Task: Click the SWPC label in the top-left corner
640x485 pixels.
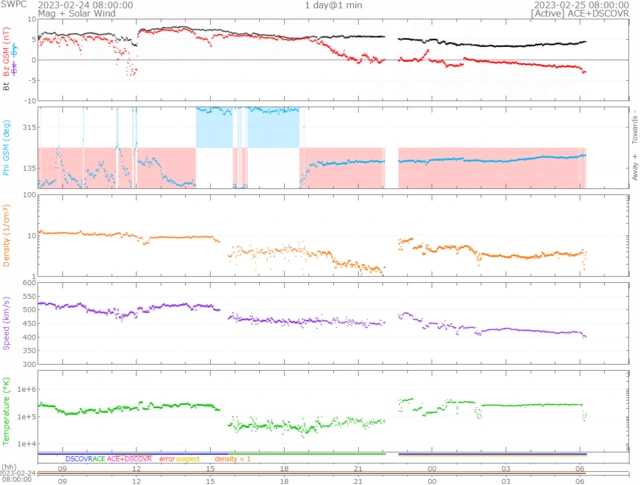Action: point(13,5)
